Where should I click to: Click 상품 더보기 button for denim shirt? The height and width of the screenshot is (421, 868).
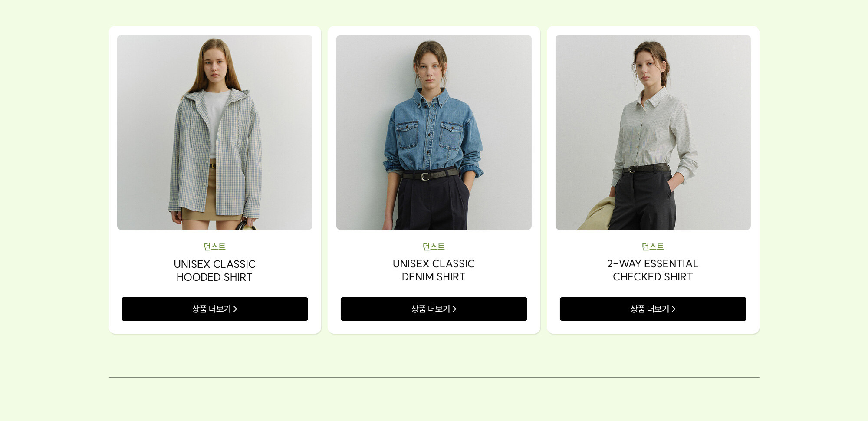434,309
